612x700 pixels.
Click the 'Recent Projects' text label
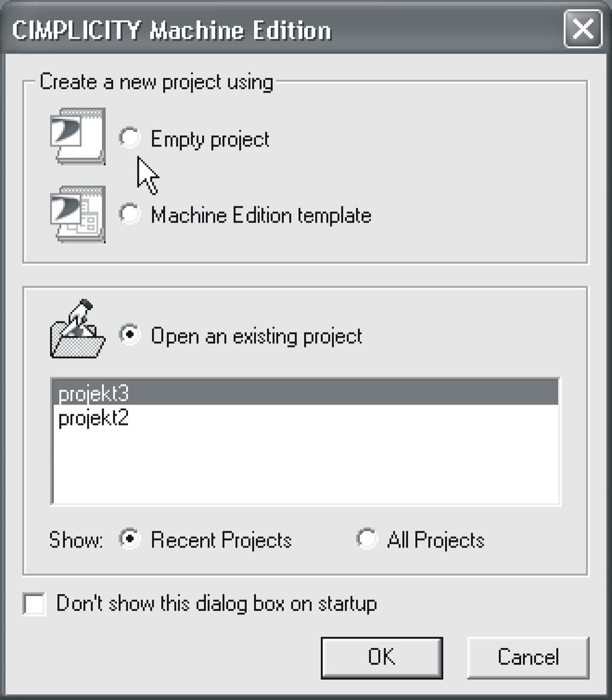pos(221,540)
